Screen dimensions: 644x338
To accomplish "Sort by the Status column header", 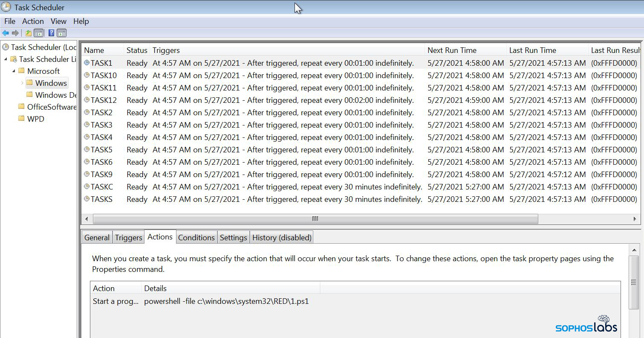I will (x=137, y=50).
